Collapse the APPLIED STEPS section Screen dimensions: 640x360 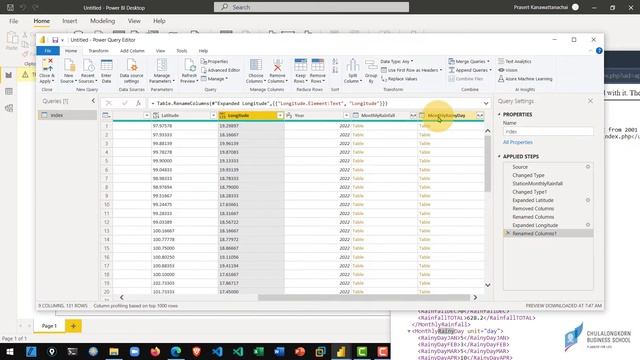pyautogui.click(x=499, y=156)
